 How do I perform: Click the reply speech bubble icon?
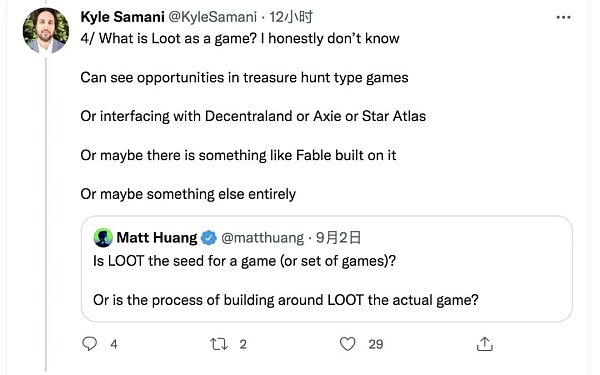pos(90,344)
